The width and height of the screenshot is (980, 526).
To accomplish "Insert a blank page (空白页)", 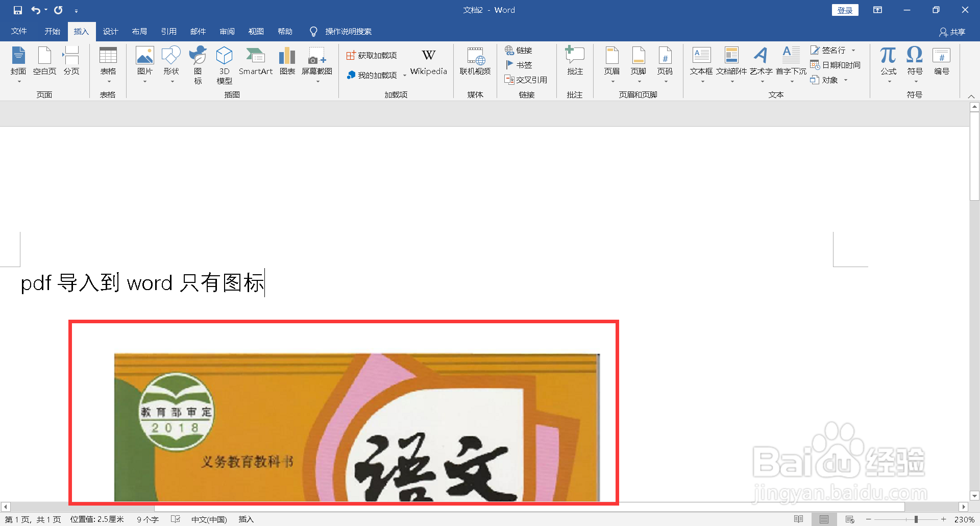I will pos(44,61).
